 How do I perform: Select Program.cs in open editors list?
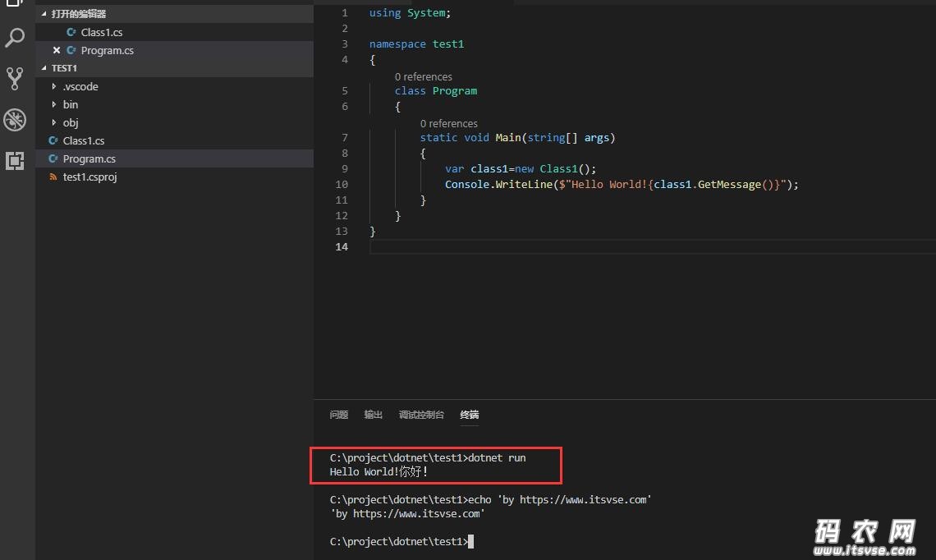point(174,50)
